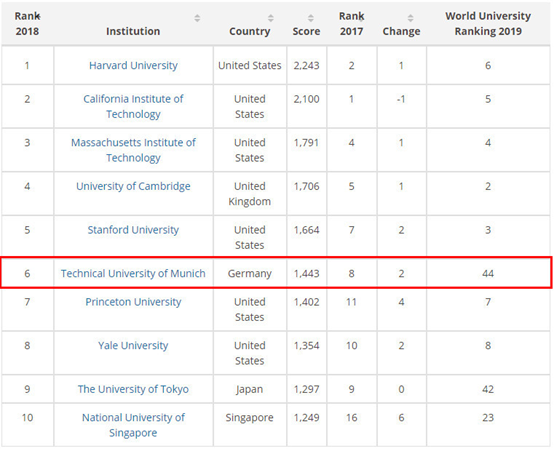Sort table by Rank 2018 column
Image resolution: width=554 pixels, height=451 pixels.
click(x=27, y=24)
